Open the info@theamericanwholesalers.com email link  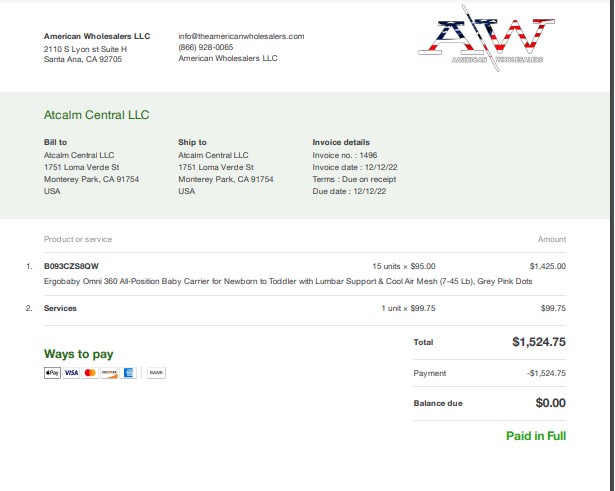pyautogui.click(x=241, y=36)
